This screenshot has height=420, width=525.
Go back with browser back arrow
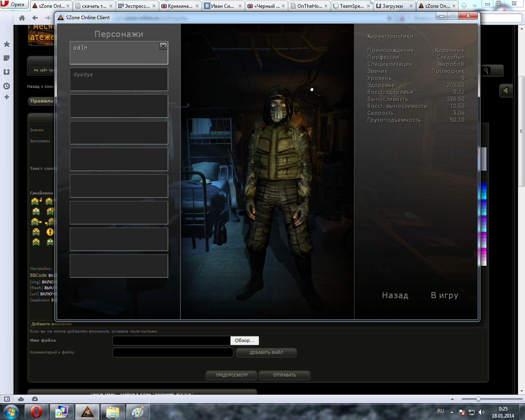pos(35,18)
